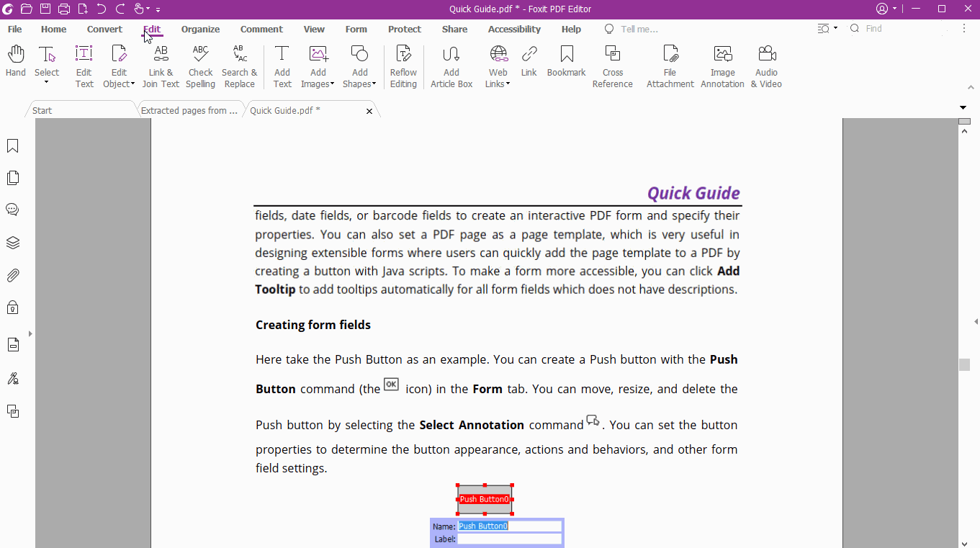The height and width of the screenshot is (548, 980).
Task: Open the Security side panel
Action: (x=12, y=307)
